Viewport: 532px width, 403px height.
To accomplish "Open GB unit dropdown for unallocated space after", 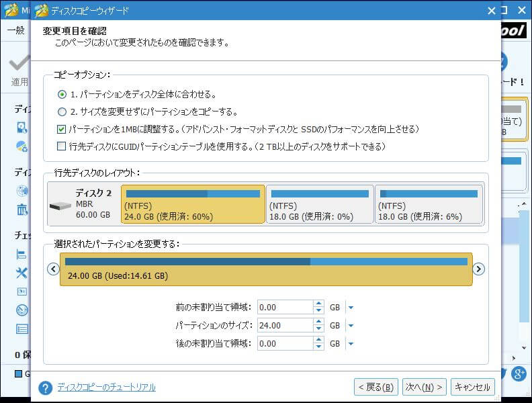I will point(351,344).
